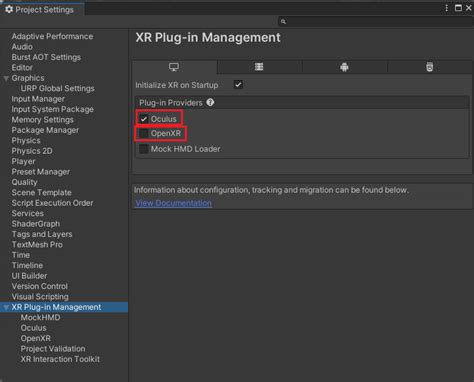The width and height of the screenshot is (474, 382).
Task: Click the search magnifier icon
Action: (x=283, y=22)
